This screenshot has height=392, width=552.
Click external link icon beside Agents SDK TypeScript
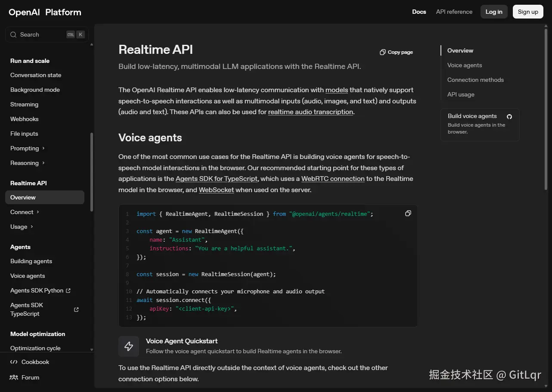click(76, 309)
